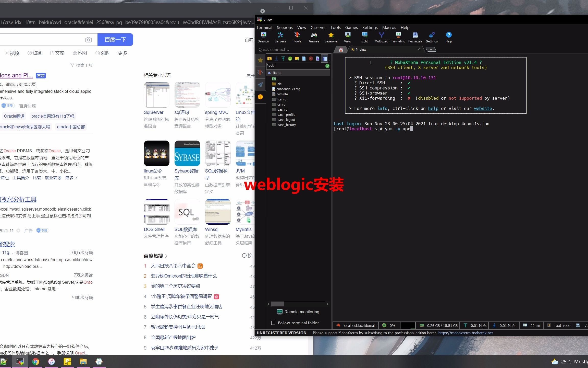Viewport: 588px width, 368px height.
Task: Create a new folder in SFTP browser
Action: click(297, 59)
